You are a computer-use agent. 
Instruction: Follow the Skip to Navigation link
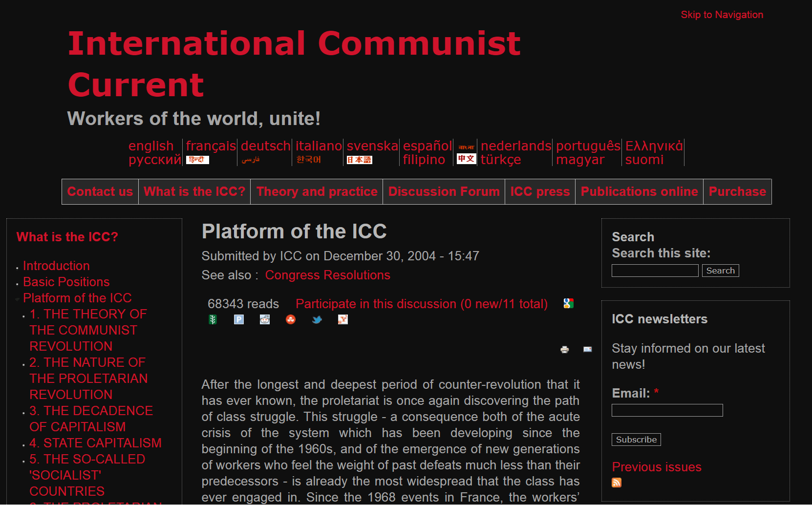pyautogui.click(x=722, y=15)
